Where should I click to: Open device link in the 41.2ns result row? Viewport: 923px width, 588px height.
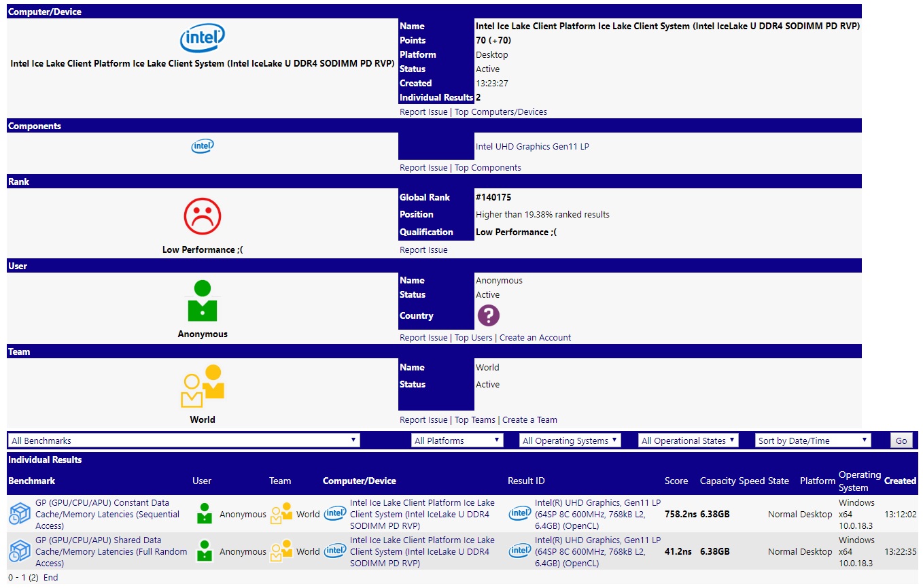coord(423,552)
